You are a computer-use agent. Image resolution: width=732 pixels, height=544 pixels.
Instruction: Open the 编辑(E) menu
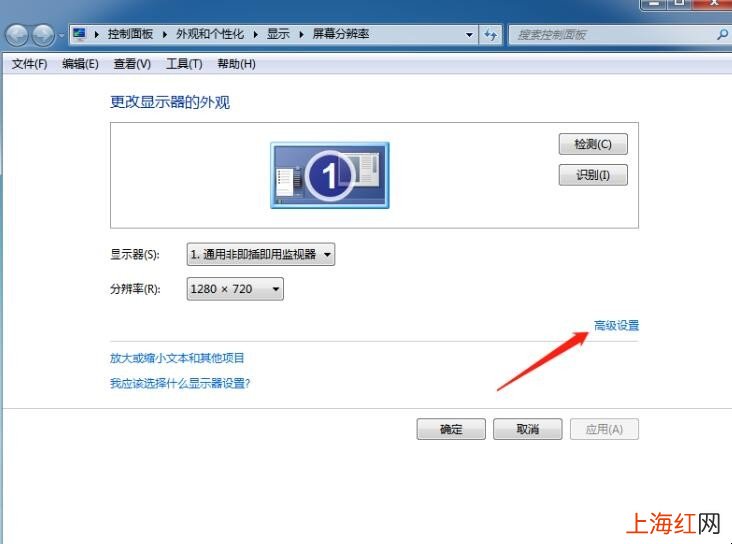click(80, 64)
